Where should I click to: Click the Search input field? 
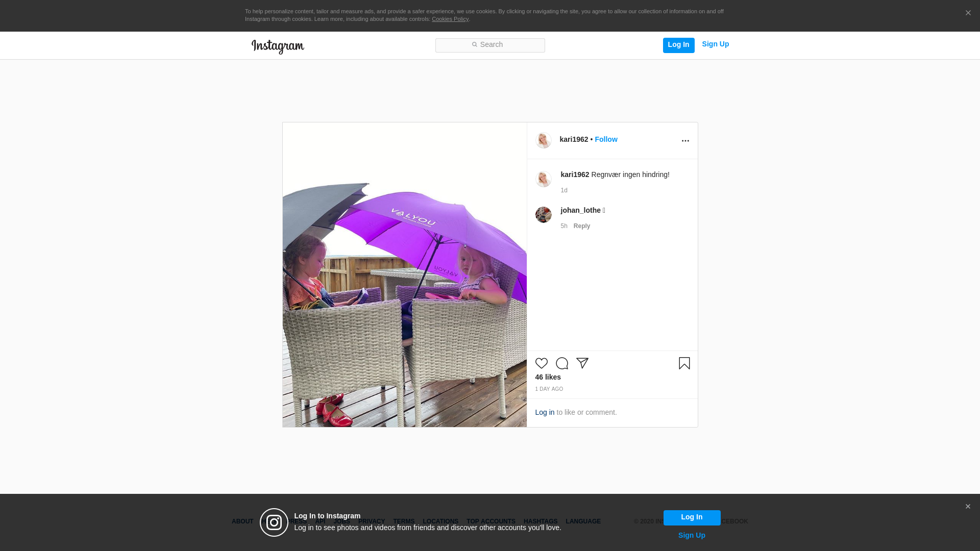[490, 45]
